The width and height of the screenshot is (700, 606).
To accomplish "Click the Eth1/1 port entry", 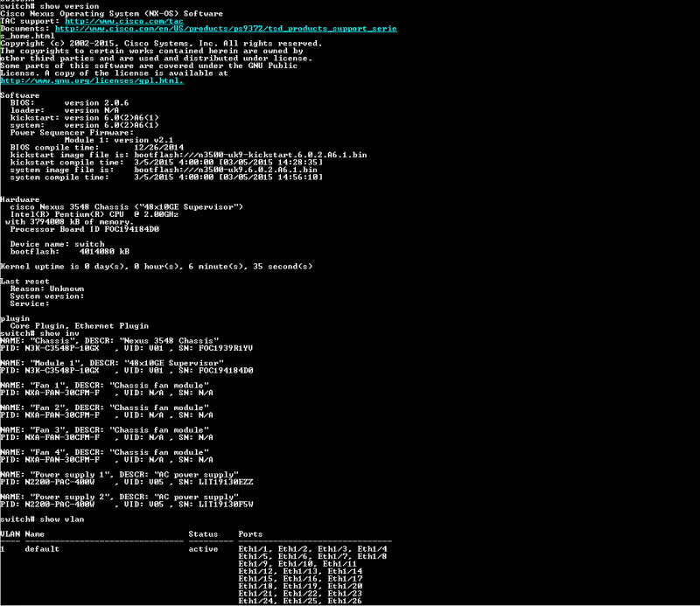I will [253, 549].
